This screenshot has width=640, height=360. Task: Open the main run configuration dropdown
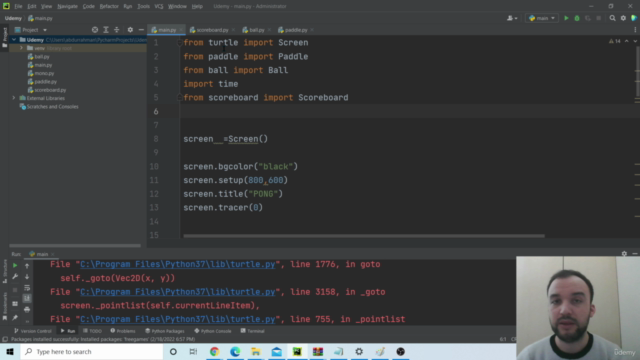click(542, 18)
